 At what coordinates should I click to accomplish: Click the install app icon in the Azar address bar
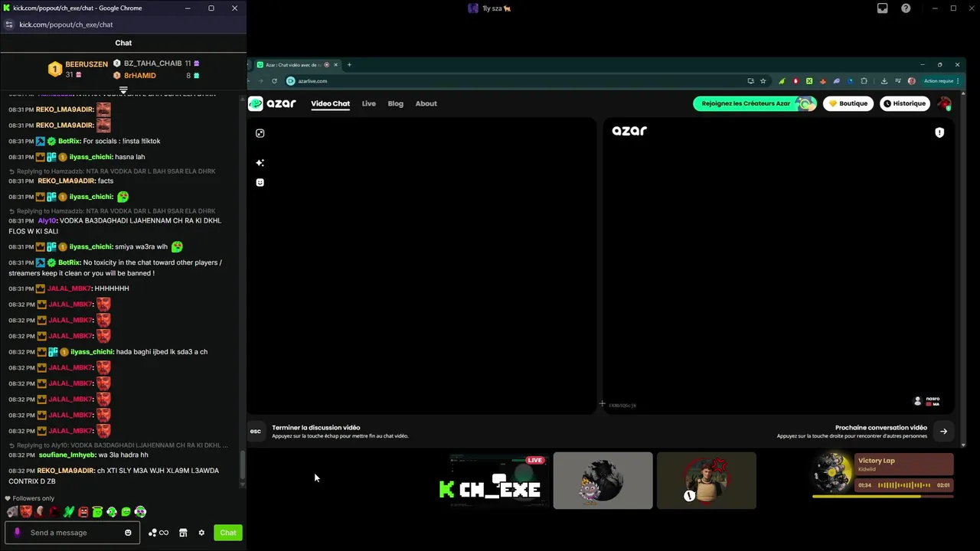[x=750, y=81]
